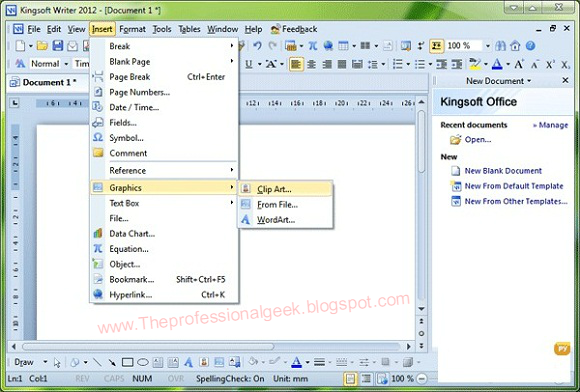This screenshot has height=392, width=580.
Task: Click the shrink font A icon
Action: click(535, 65)
